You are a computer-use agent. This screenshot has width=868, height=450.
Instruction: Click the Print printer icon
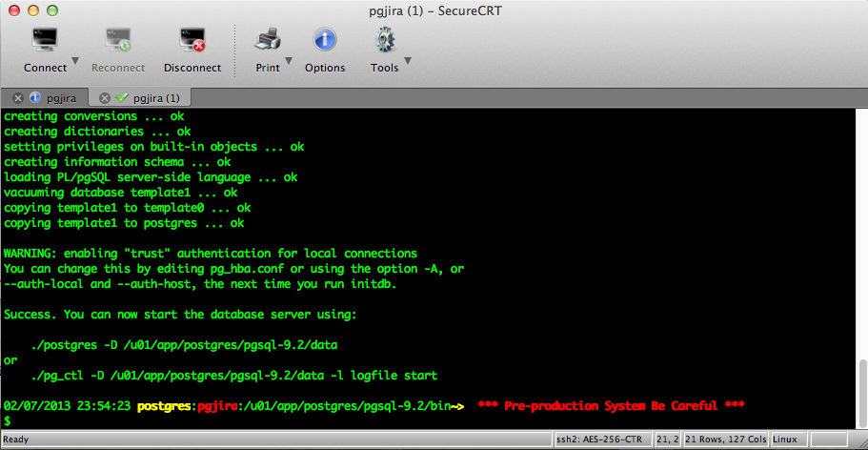pos(268,41)
